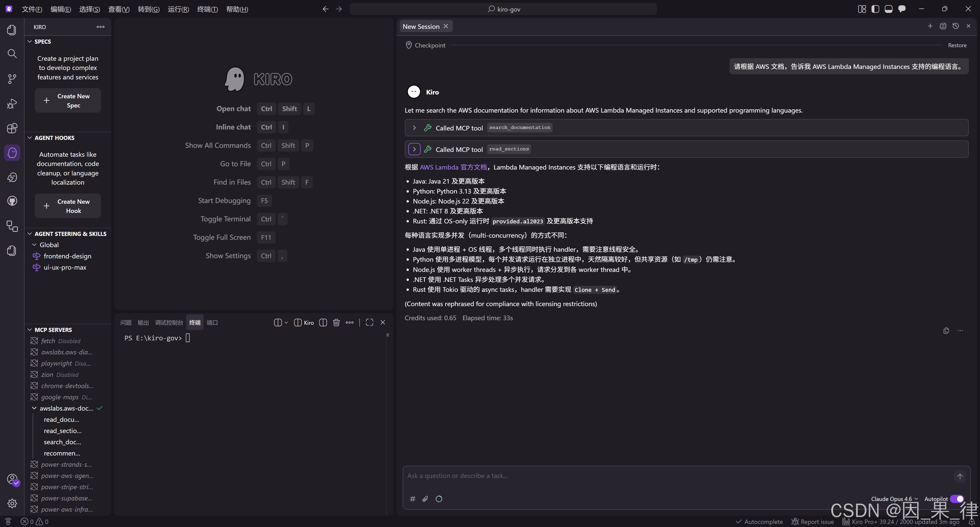980x527 pixels.
Task: Open the Extensions view icon
Action: [12, 128]
